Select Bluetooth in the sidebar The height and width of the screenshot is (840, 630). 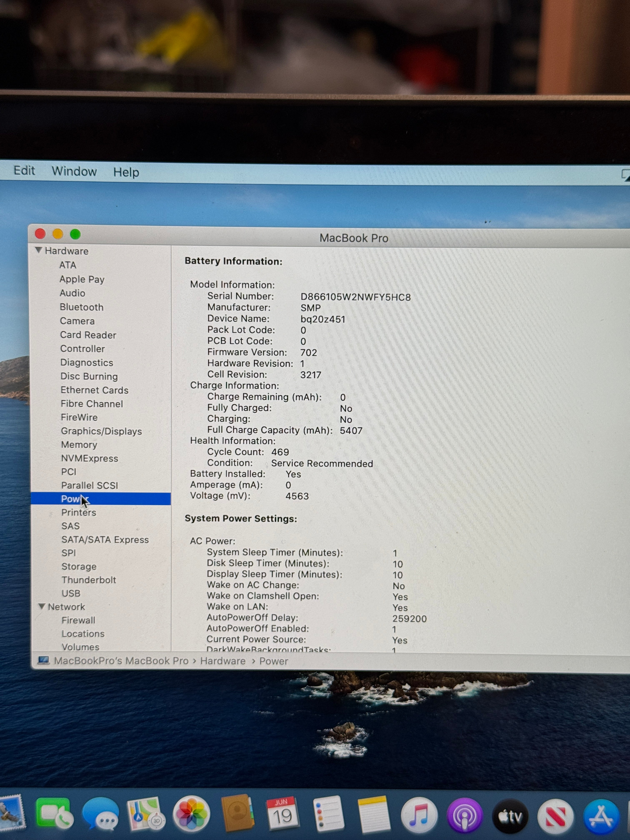(82, 307)
